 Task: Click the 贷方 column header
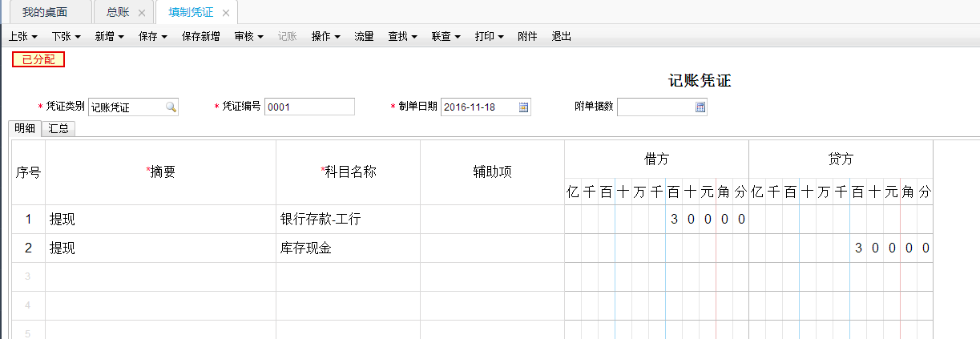[841, 159]
